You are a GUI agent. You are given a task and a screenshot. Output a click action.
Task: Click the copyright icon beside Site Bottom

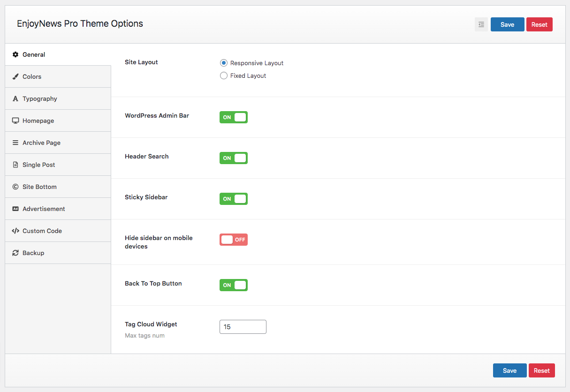tap(15, 187)
